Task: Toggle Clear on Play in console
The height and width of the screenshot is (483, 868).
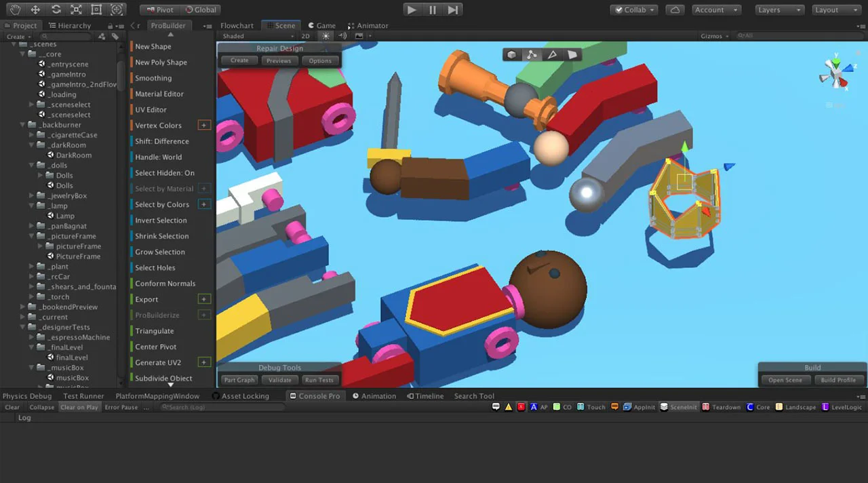Action: pos(79,407)
